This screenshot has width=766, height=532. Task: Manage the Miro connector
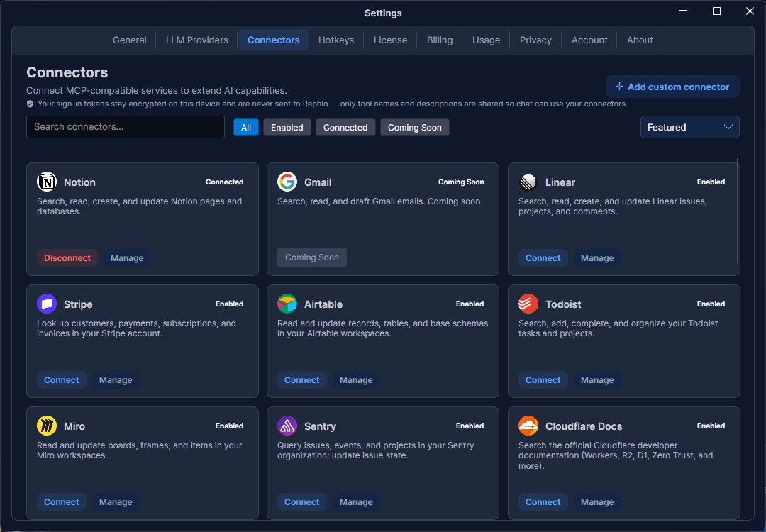tap(116, 502)
